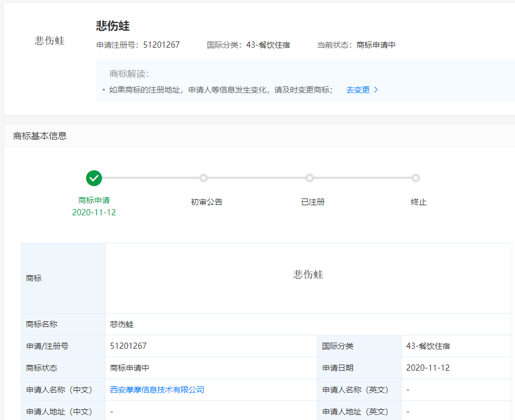515x420 pixels.
Task: Click the 商标基本信息 section header
Action: point(40,136)
